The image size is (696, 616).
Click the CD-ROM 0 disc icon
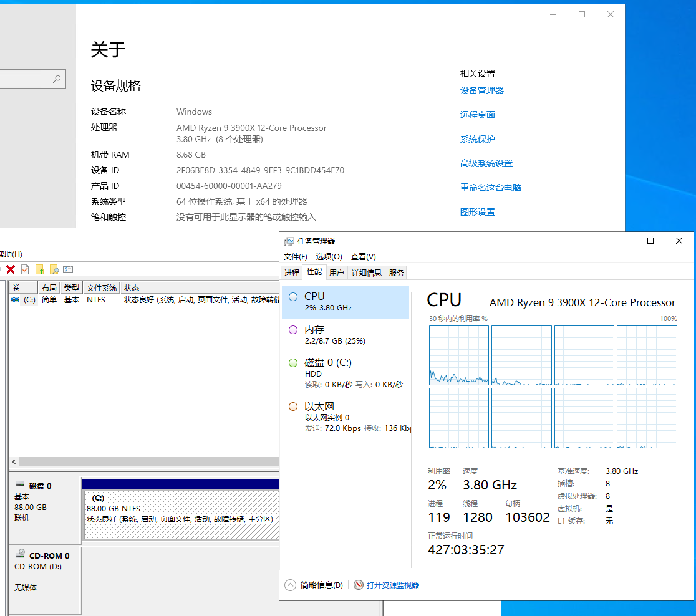(x=21, y=554)
